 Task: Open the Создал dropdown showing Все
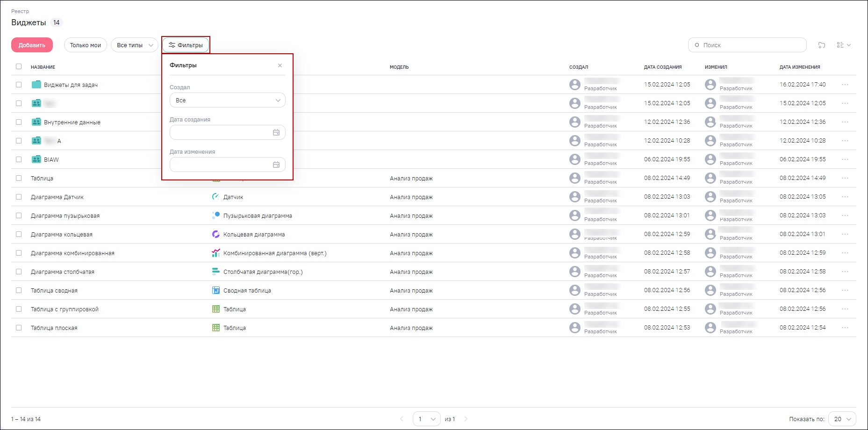click(x=228, y=100)
